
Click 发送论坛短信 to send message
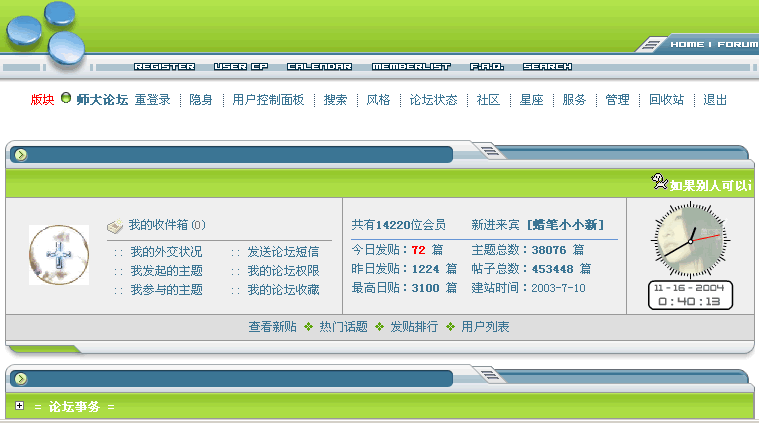[283, 252]
